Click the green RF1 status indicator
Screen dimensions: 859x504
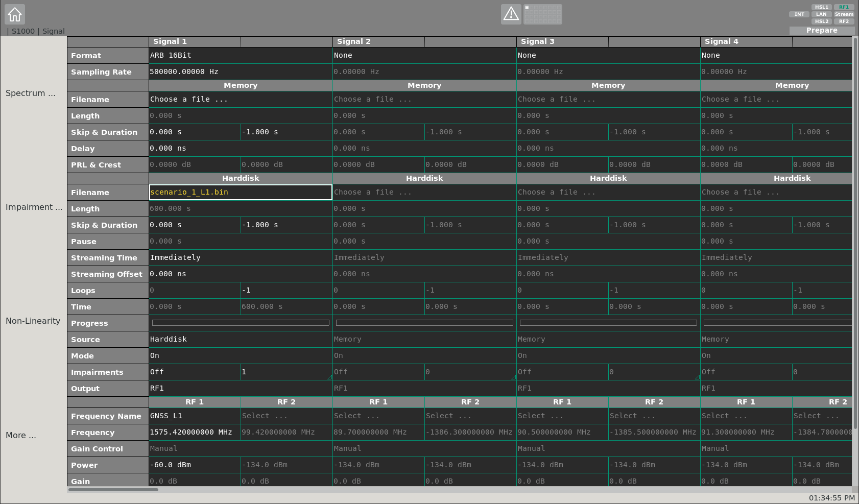click(844, 7)
